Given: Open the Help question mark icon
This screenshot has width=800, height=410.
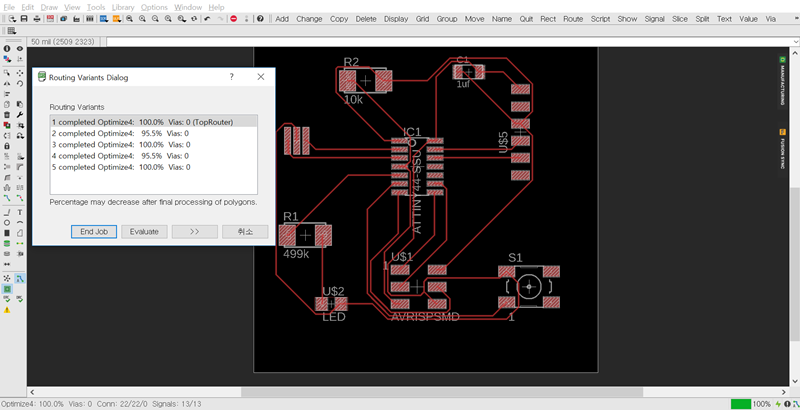Looking at the screenshot, I should [x=260, y=18].
